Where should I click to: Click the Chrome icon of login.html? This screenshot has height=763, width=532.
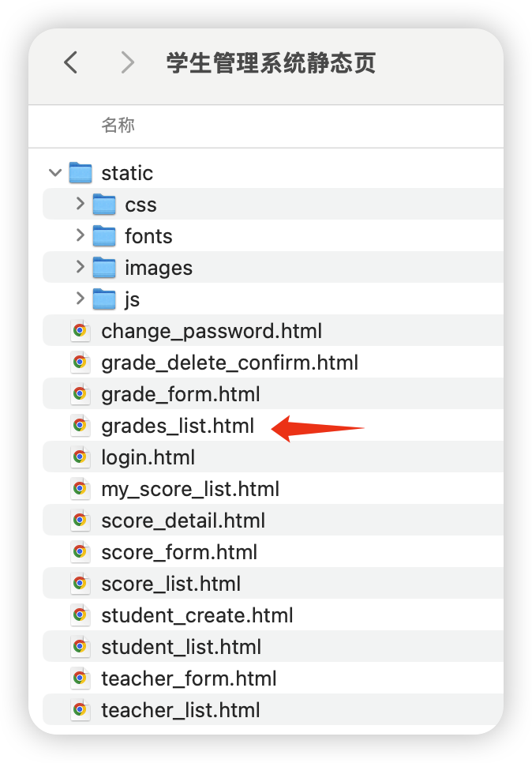tap(80, 457)
